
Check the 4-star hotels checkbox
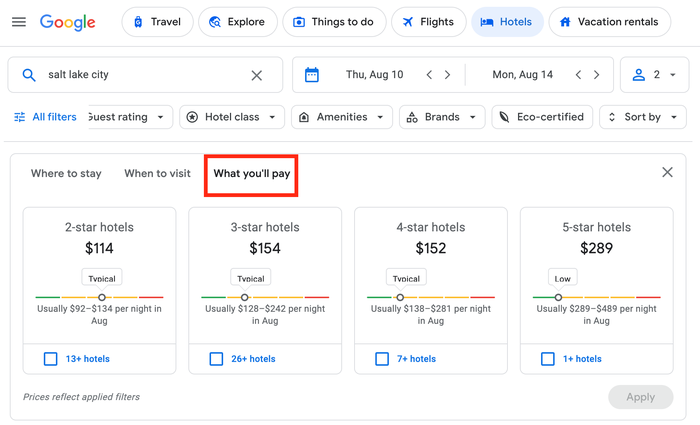[x=382, y=359]
